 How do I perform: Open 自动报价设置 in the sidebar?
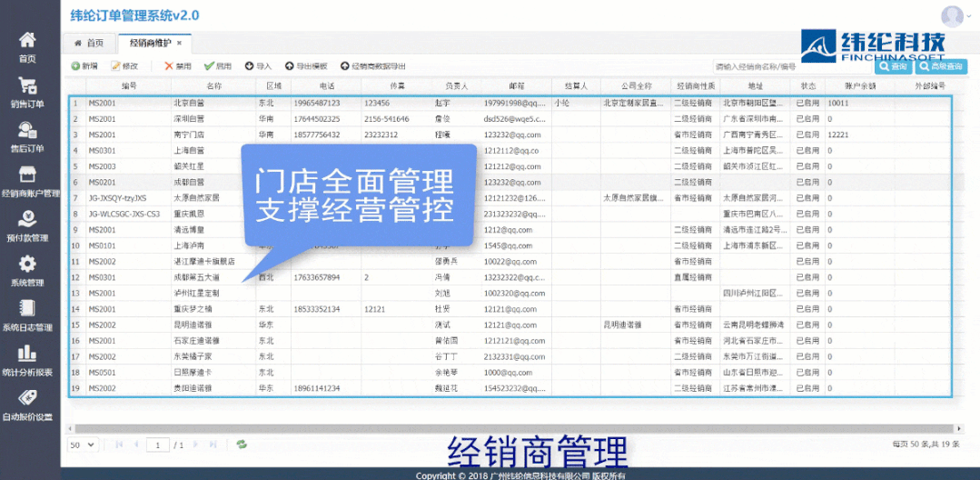pos(27,405)
